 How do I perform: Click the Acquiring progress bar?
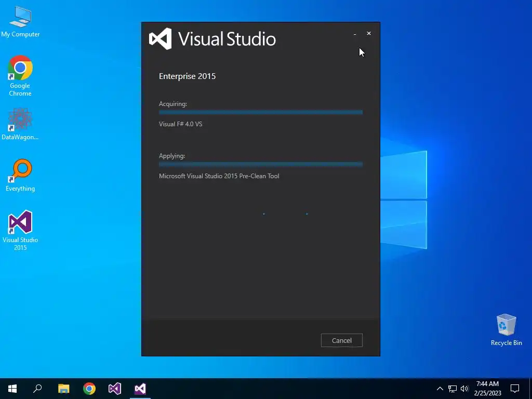click(261, 112)
